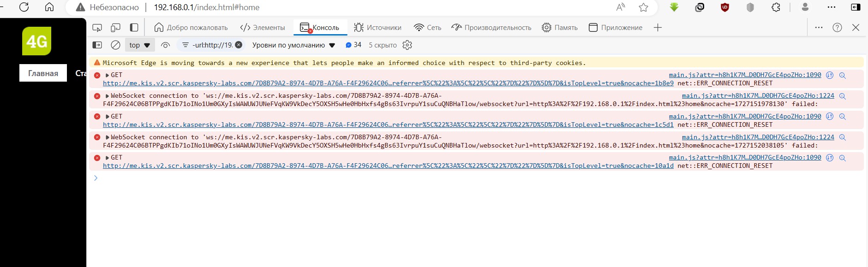
Task: Activate the inspect element picker icon
Action: click(x=97, y=28)
